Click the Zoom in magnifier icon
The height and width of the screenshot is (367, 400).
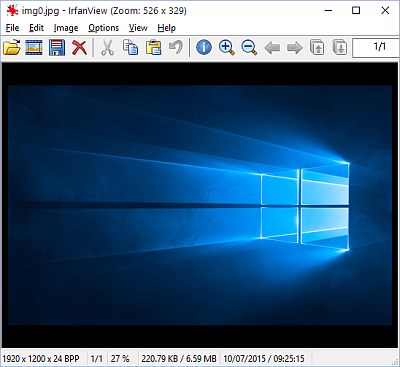(227, 47)
